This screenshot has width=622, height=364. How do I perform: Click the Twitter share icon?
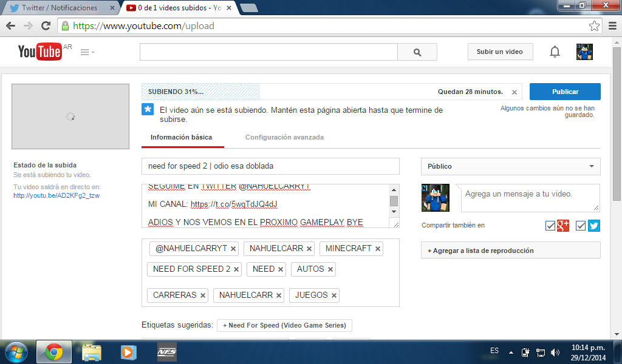[594, 225]
